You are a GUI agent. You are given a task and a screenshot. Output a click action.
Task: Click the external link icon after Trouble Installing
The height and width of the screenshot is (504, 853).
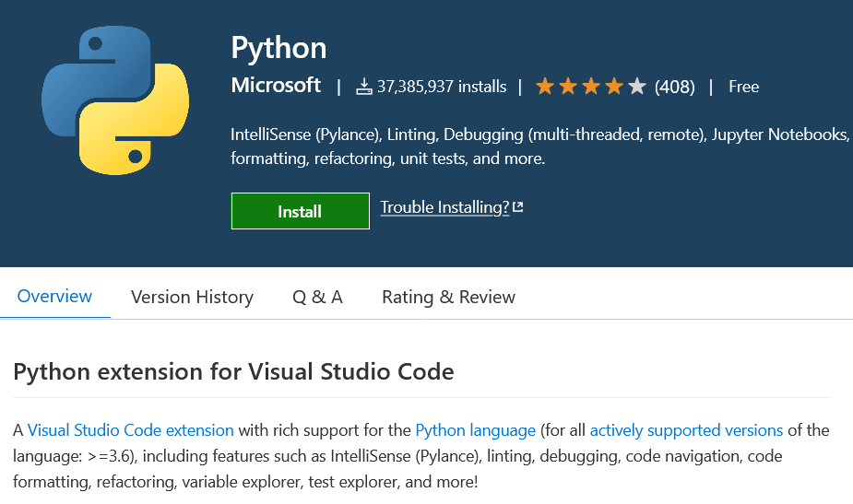[518, 206]
